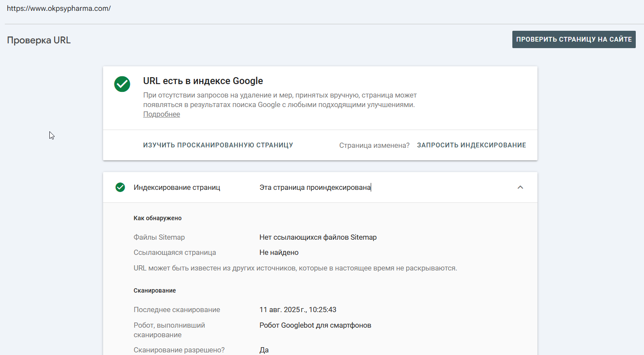Click ЗАПРОСИТЬ ИНДЕКСИРОВАНИЕ

click(472, 145)
